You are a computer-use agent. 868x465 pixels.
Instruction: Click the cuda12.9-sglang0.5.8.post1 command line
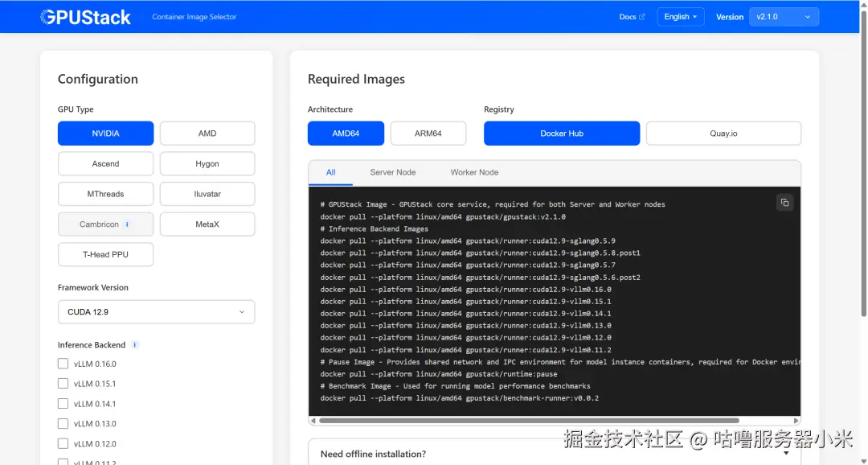(x=480, y=253)
